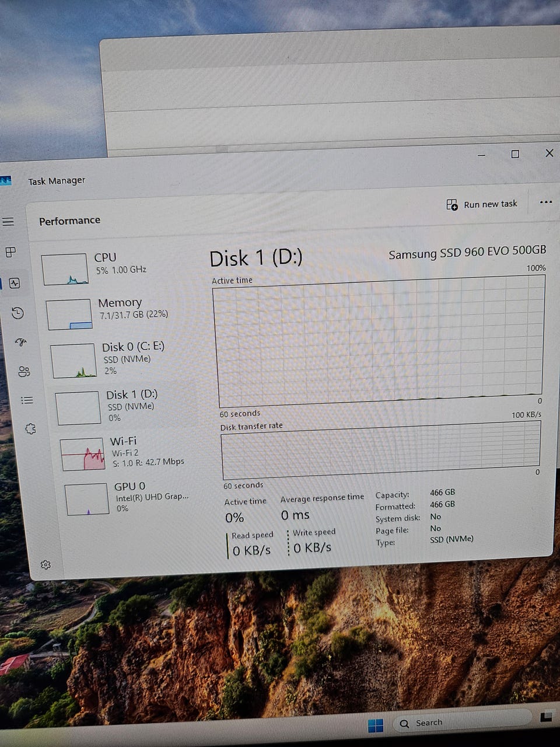Viewport: 560px width, 747px height.
Task: Click the Disk transfer rate graph
Action: pyautogui.click(x=381, y=451)
